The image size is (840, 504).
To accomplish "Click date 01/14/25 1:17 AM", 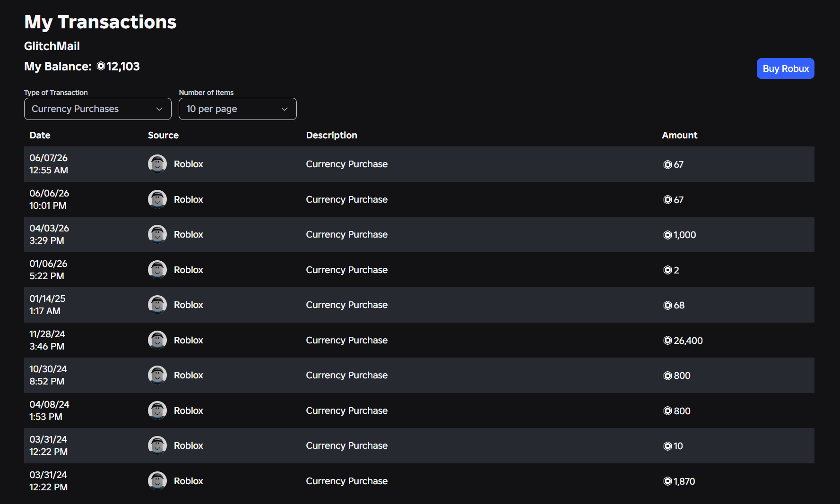I will 47,305.
